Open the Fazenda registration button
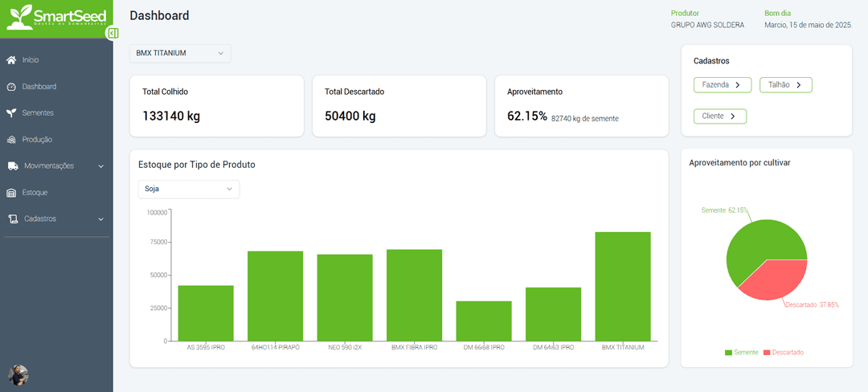This screenshot has width=868, height=392. point(722,84)
